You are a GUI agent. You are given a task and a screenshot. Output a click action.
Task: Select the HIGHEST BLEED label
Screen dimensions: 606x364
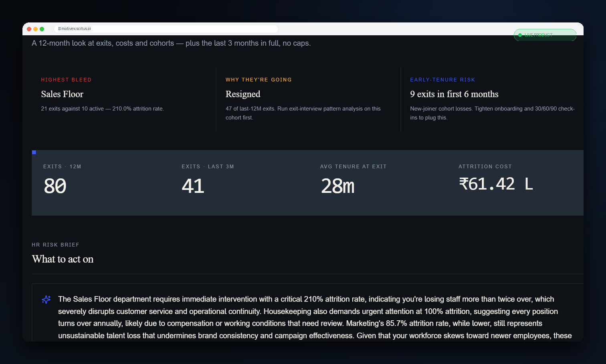click(66, 80)
